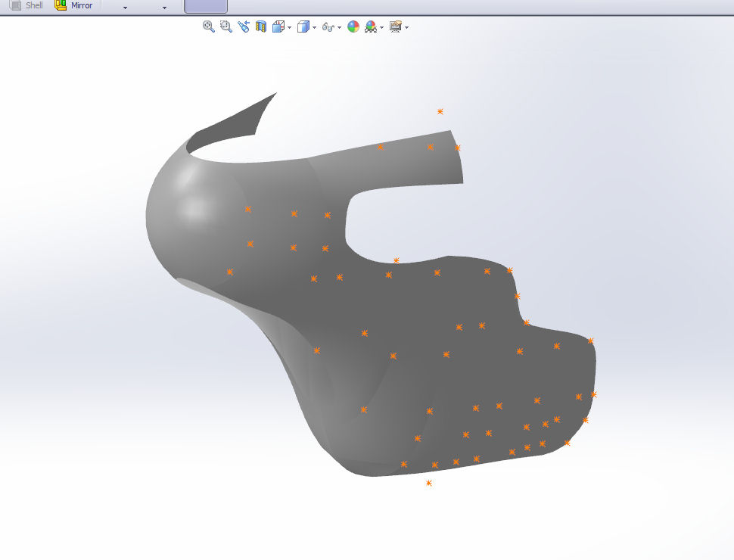The image size is (734, 560).
Task: Click the View Orientation icon
Action: 278,26
